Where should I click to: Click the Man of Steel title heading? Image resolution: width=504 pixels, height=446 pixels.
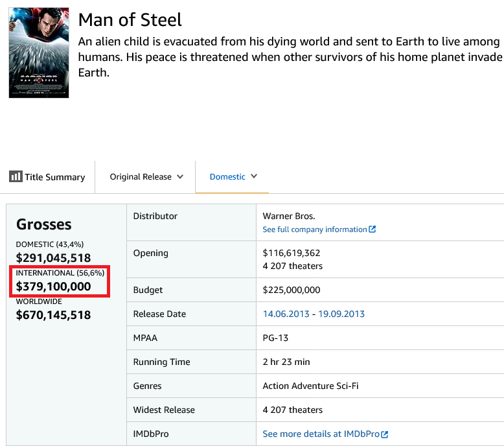(130, 19)
